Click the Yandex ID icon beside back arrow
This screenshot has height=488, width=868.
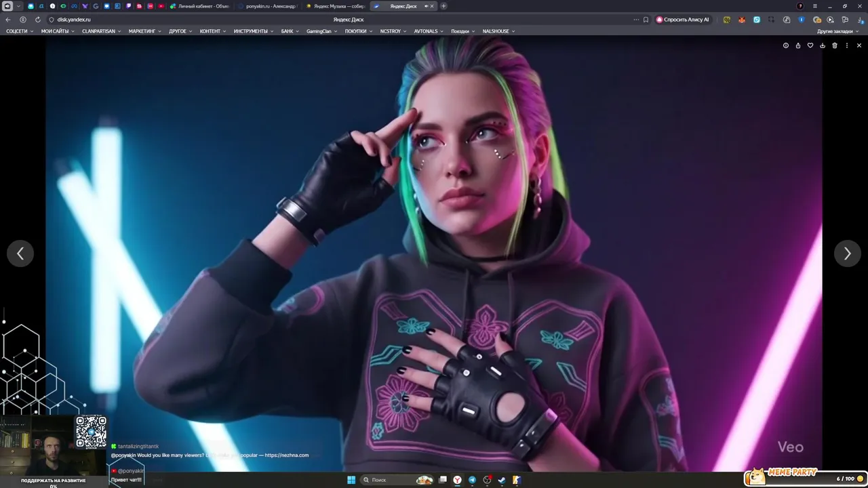click(23, 20)
